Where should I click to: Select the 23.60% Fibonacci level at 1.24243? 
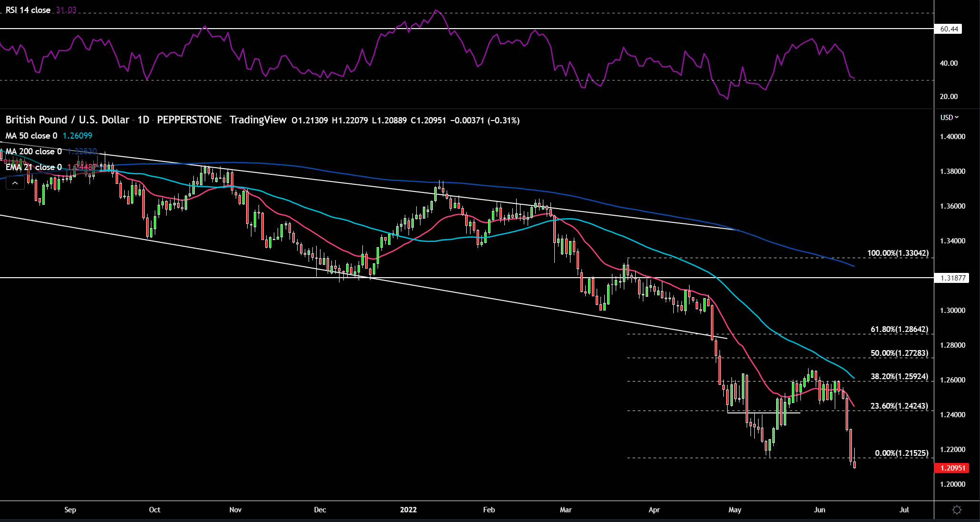[x=900, y=406]
